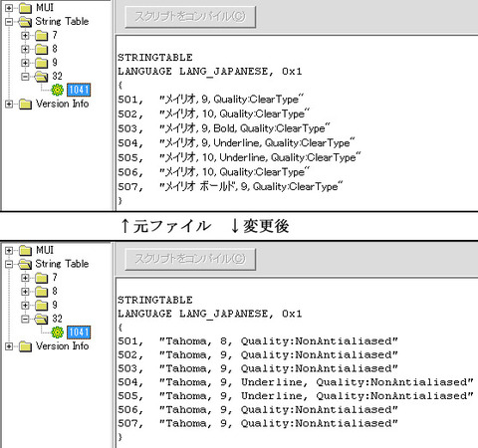Collapse folder 32 in bottom tree
The height and width of the screenshot is (448, 478).
(x=25, y=319)
